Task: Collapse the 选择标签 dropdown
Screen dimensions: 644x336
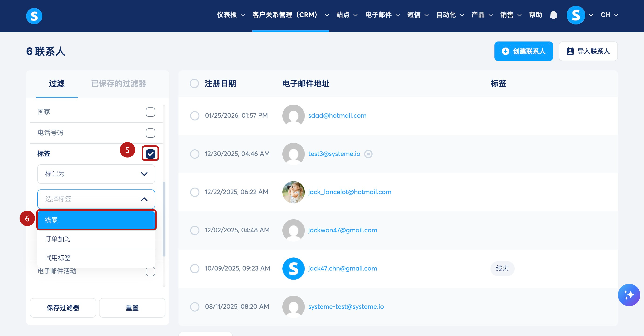Action: pyautogui.click(x=144, y=199)
